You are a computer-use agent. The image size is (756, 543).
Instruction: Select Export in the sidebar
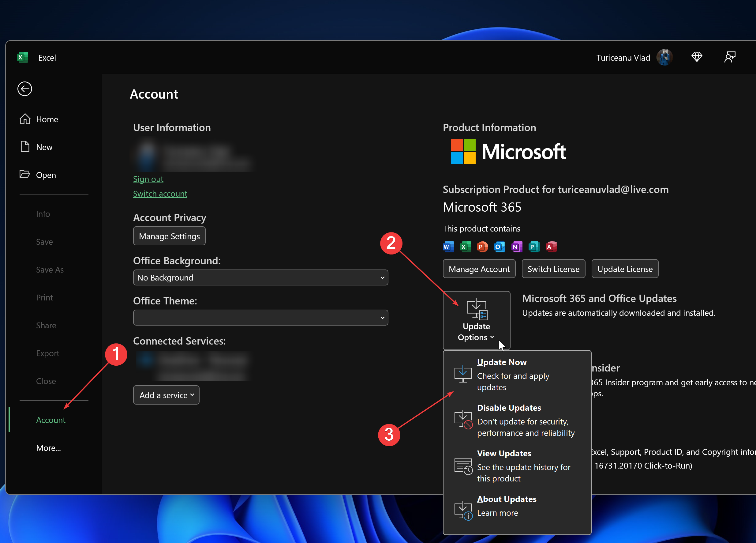click(x=48, y=353)
